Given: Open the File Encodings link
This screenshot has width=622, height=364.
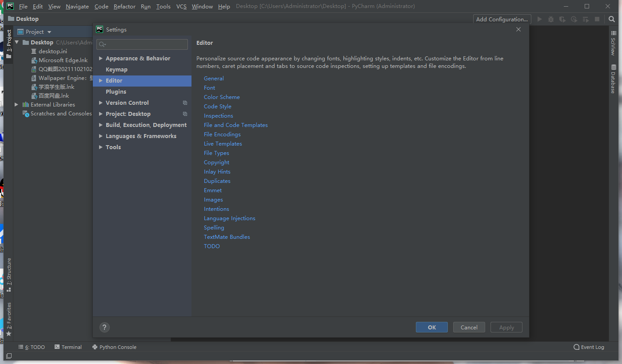Looking at the screenshot, I should tap(222, 135).
